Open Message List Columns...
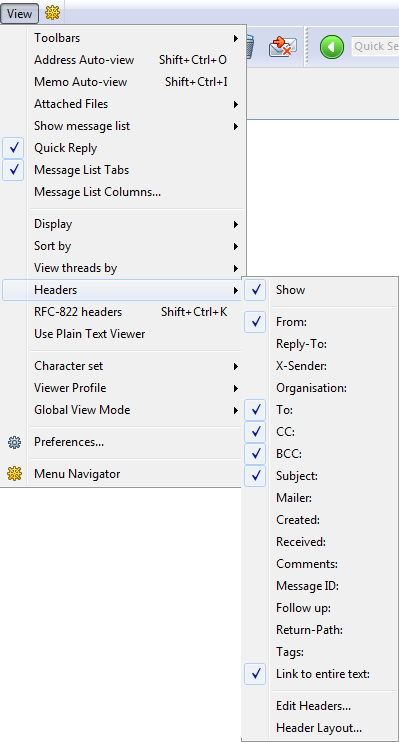The image size is (399, 742). click(x=123, y=192)
